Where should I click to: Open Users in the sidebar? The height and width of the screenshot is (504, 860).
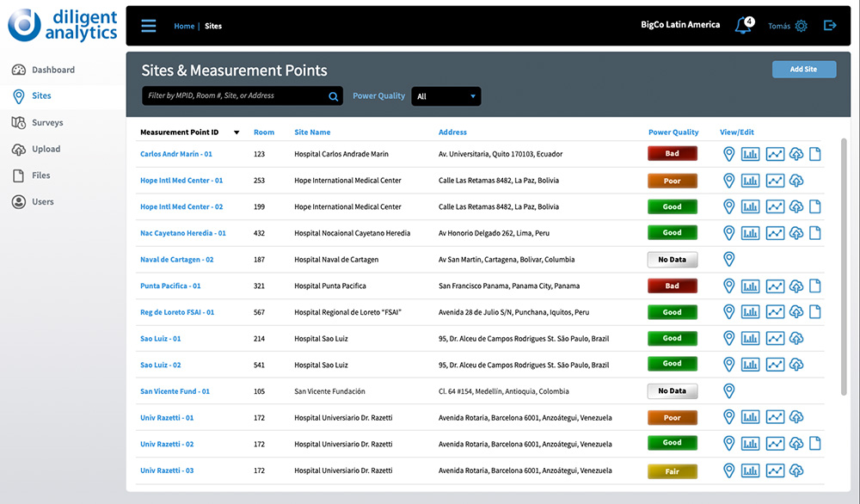point(43,202)
